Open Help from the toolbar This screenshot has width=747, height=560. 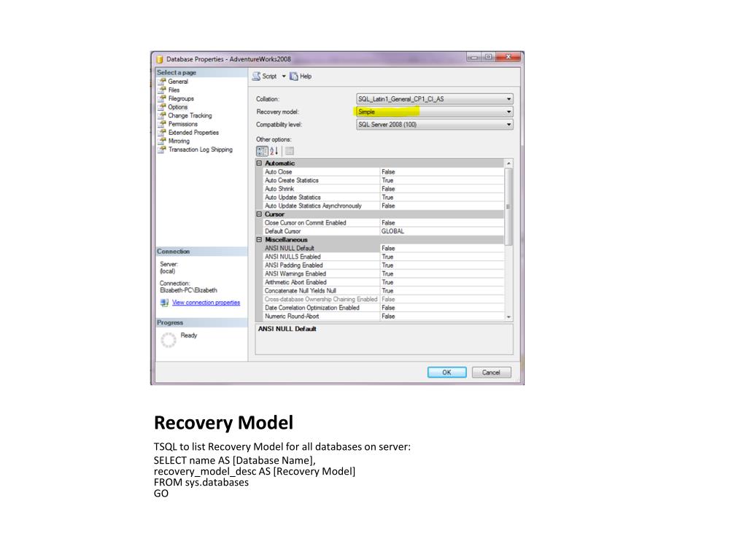pyautogui.click(x=301, y=76)
